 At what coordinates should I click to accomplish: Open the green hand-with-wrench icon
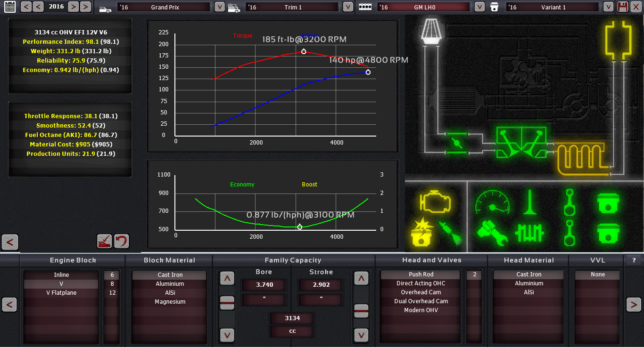(492, 234)
